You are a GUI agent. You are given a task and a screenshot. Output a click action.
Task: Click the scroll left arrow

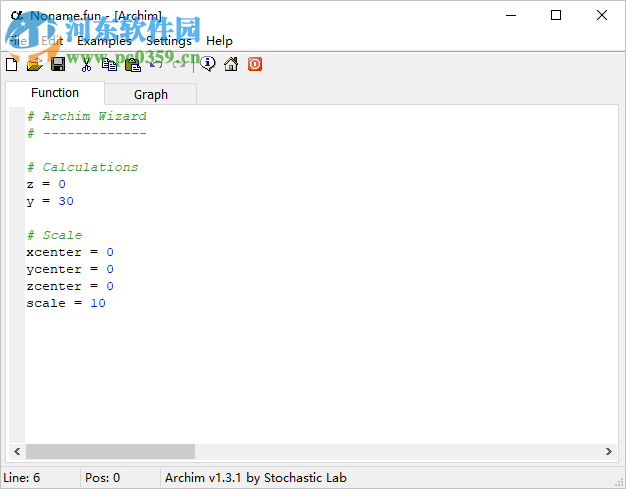[x=17, y=451]
